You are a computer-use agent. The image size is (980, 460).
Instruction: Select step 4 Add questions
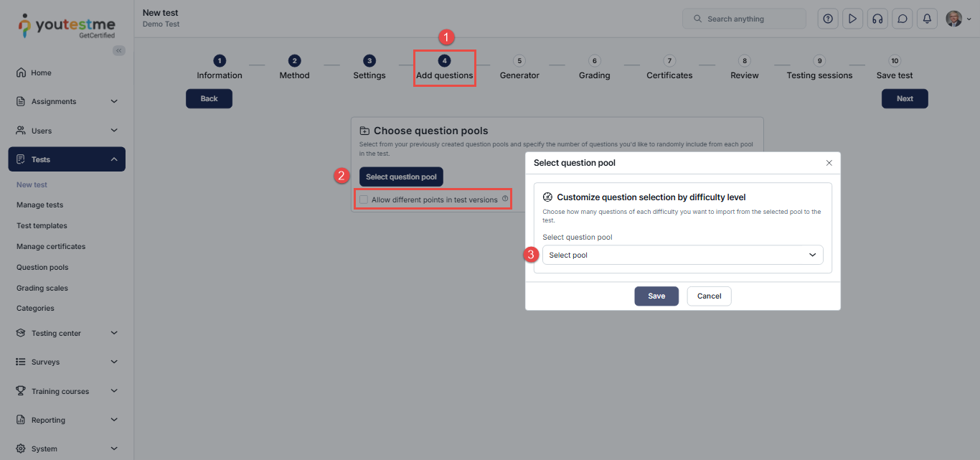445,67
